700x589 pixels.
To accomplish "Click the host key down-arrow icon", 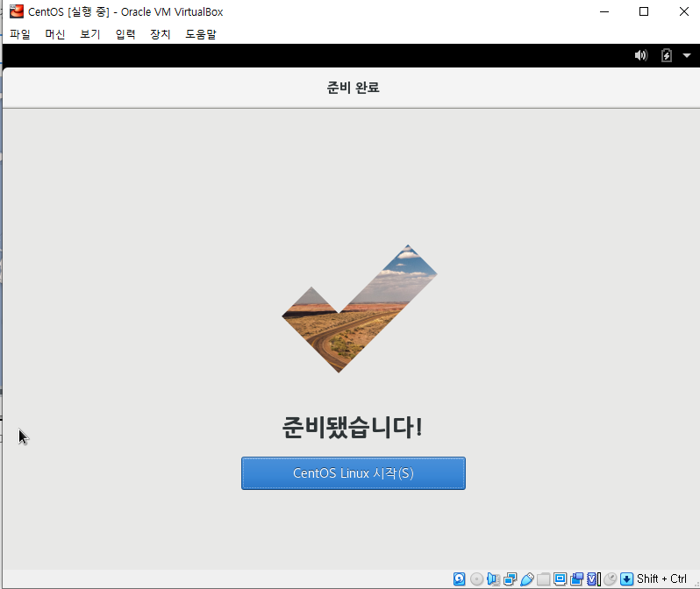I will [x=627, y=578].
